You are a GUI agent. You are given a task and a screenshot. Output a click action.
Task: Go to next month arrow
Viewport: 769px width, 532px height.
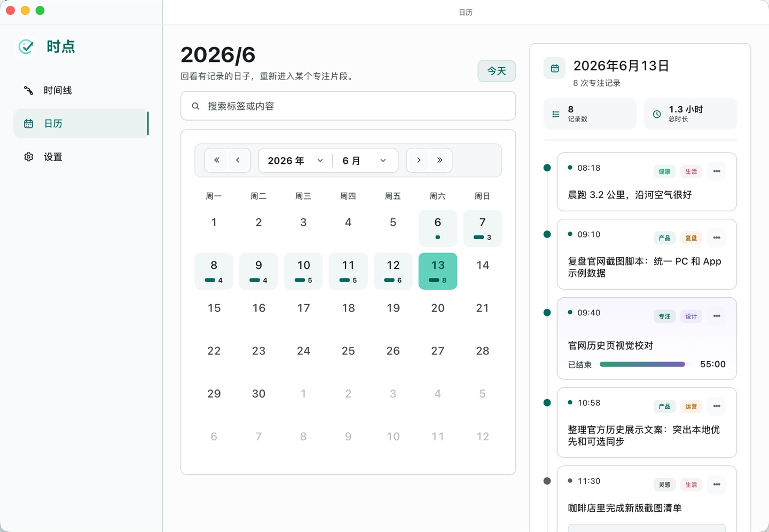[x=419, y=160]
